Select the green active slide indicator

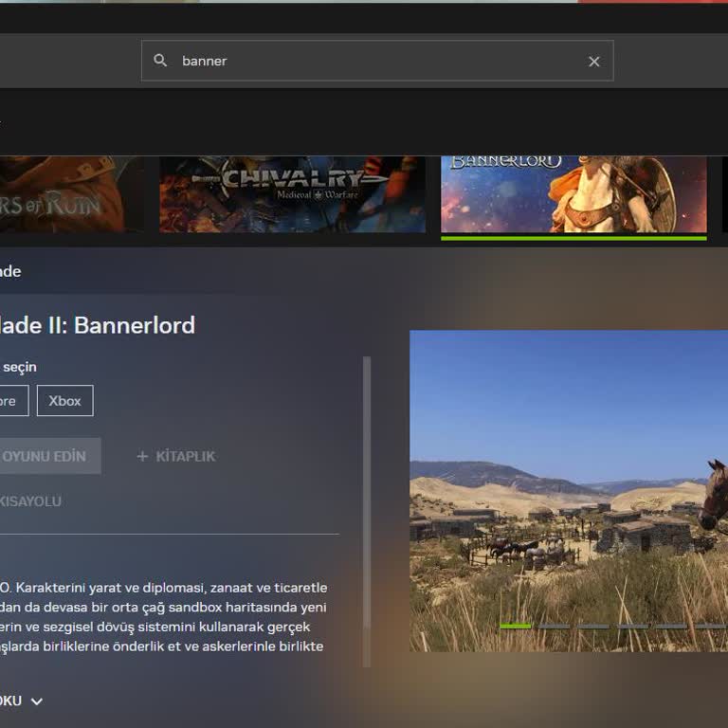point(516,627)
